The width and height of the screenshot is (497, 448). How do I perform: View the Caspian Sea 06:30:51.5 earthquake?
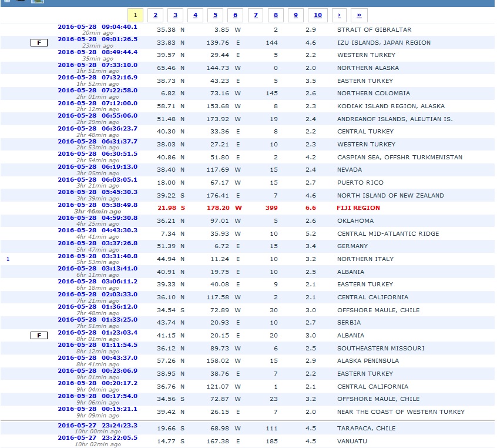tap(98, 154)
